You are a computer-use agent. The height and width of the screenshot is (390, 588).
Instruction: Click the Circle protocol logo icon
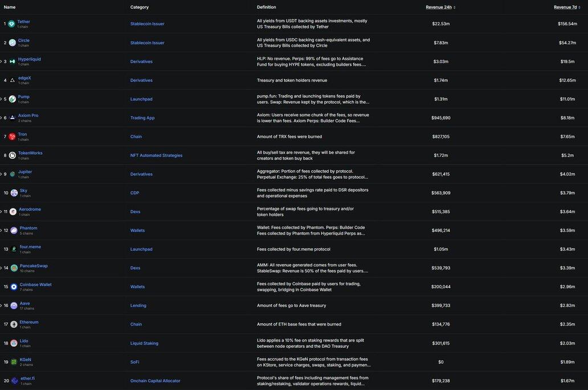tap(12, 43)
